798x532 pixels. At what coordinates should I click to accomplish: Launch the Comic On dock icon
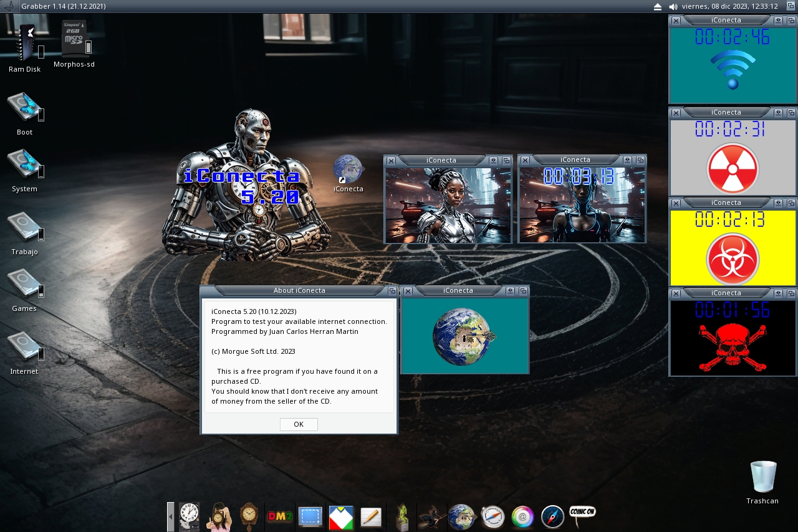pyautogui.click(x=582, y=515)
